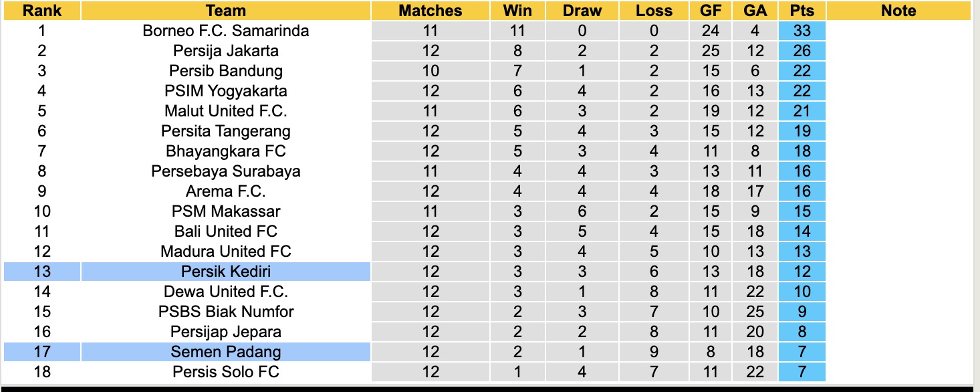Image resolution: width=980 pixels, height=392 pixels.
Task: Select the Pts column header
Action: click(x=802, y=11)
